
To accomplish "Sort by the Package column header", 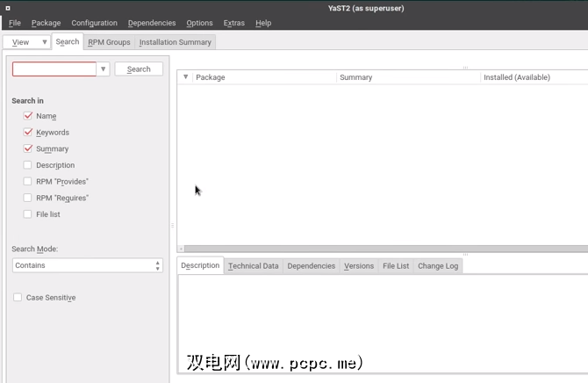I will (264, 77).
